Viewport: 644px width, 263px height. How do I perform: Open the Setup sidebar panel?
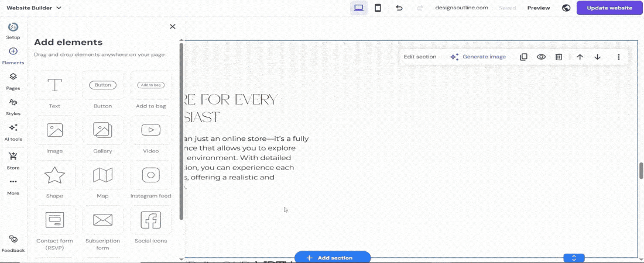[13, 31]
